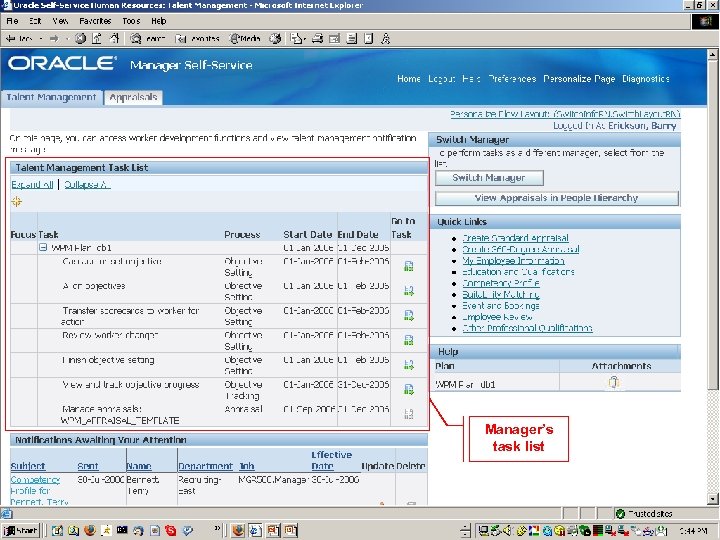Switch to the Appraisals tab
The height and width of the screenshot is (540, 720).
click(134, 97)
